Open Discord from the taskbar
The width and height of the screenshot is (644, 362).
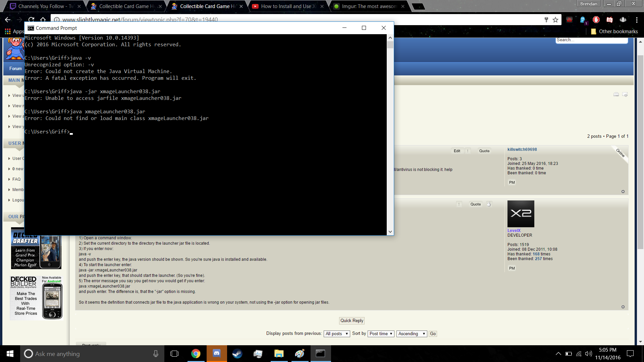217,354
